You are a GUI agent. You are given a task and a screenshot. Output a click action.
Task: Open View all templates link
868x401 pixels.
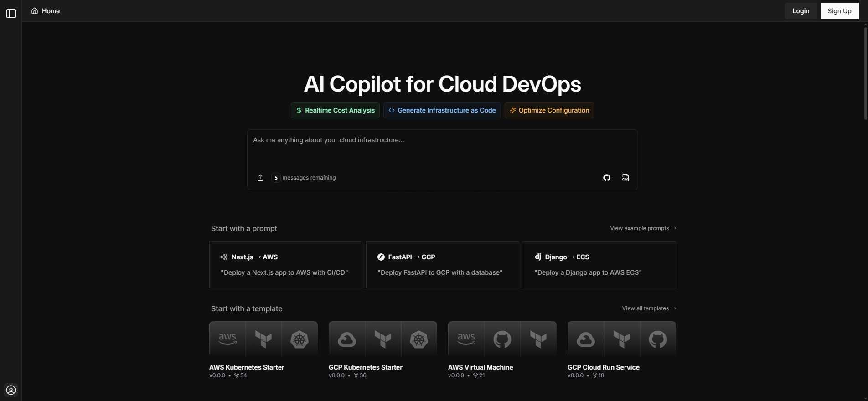coord(649,308)
